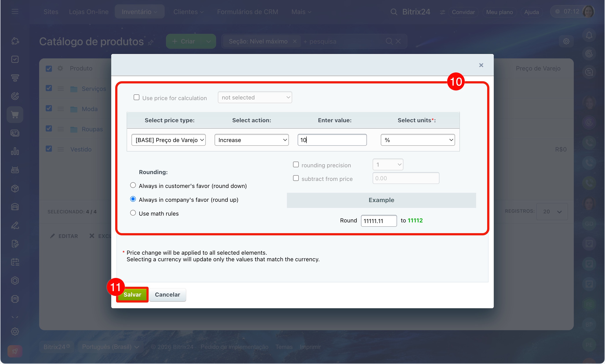This screenshot has height=364, width=605.
Task: Open the analytics bar chart sidebar icon
Action: pyautogui.click(x=15, y=151)
